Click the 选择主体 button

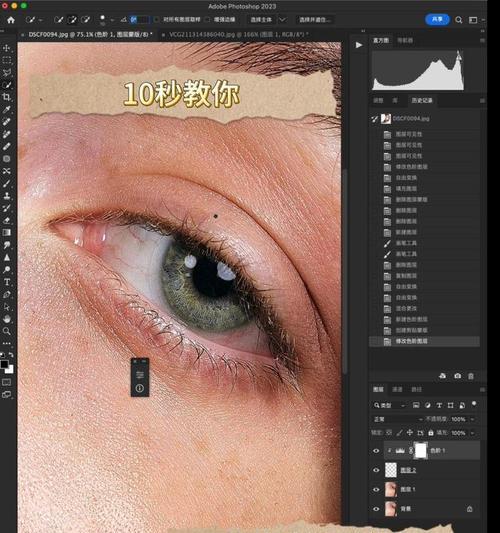(x=261, y=20)
